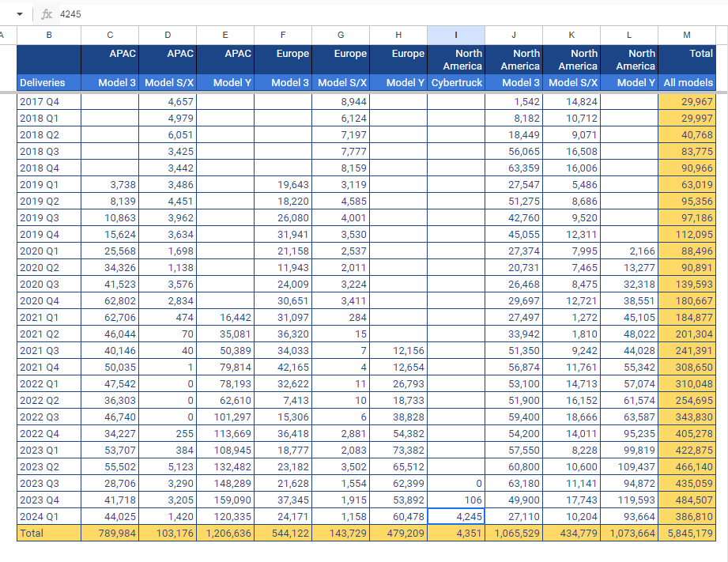This screenshot has width=728, height=562.
Task: Click cell 16,442 in APAC Model Y
Action: tap(225, 318)
